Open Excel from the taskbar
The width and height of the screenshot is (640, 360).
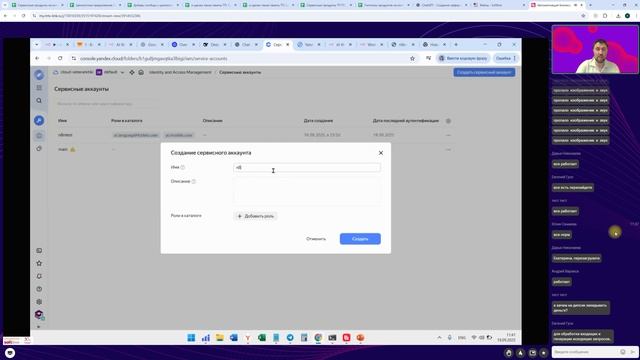[262, 338]
